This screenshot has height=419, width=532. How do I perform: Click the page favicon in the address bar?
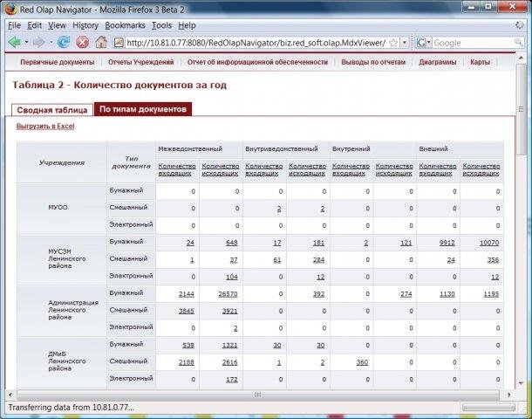(119, 43)
